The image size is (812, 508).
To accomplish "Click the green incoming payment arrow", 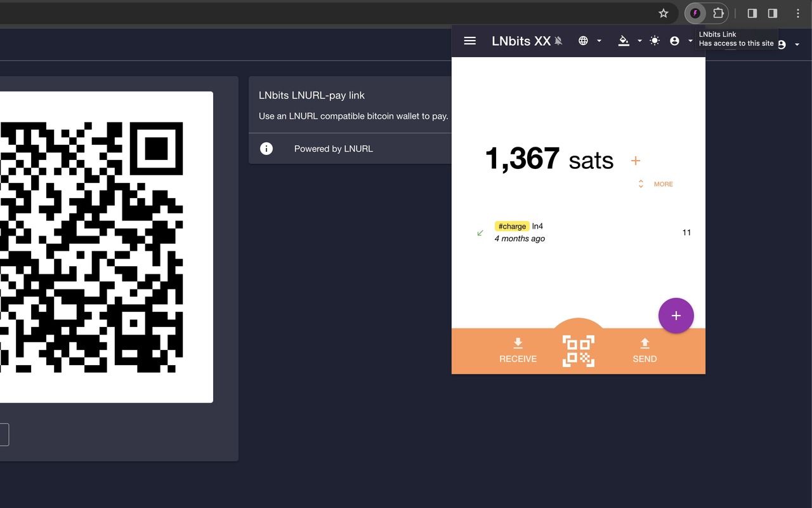I will click(x=480, y=233).
